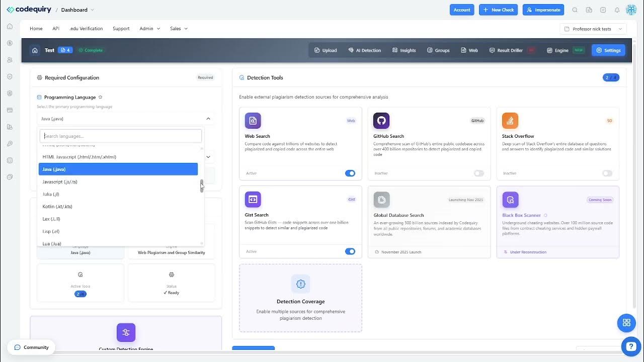Image resolution: width=644 pixels, height=362 pixels.
Task: Open the Result Driller tool
Action: click(506, 50)
